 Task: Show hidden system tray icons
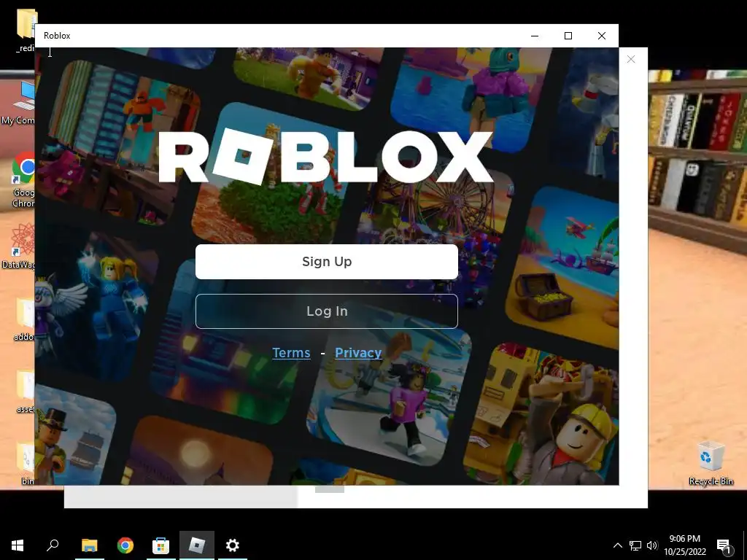tap(617, 545)
